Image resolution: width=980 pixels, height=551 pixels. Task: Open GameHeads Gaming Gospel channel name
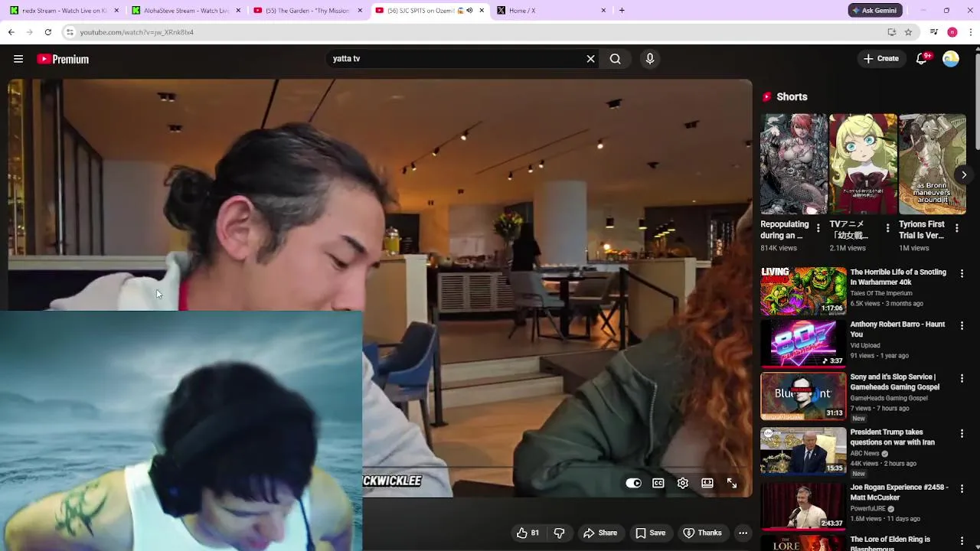(x=889, y=398)
